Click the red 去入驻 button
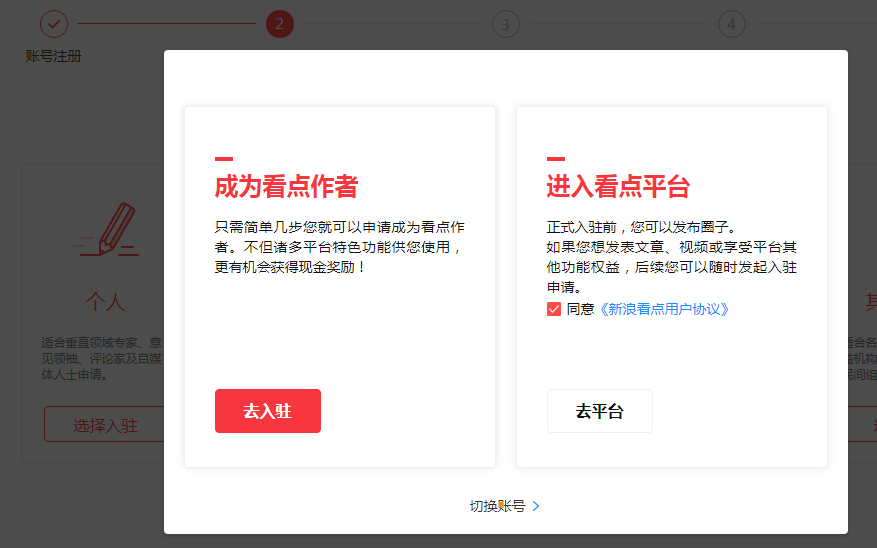Screen dimensions: 877x548 click(x=267, y=411)
